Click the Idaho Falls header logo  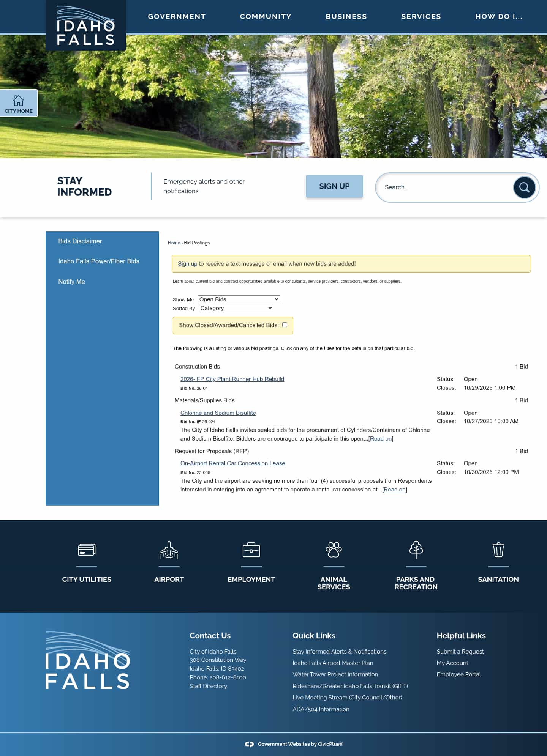click(x=86, y=25)
